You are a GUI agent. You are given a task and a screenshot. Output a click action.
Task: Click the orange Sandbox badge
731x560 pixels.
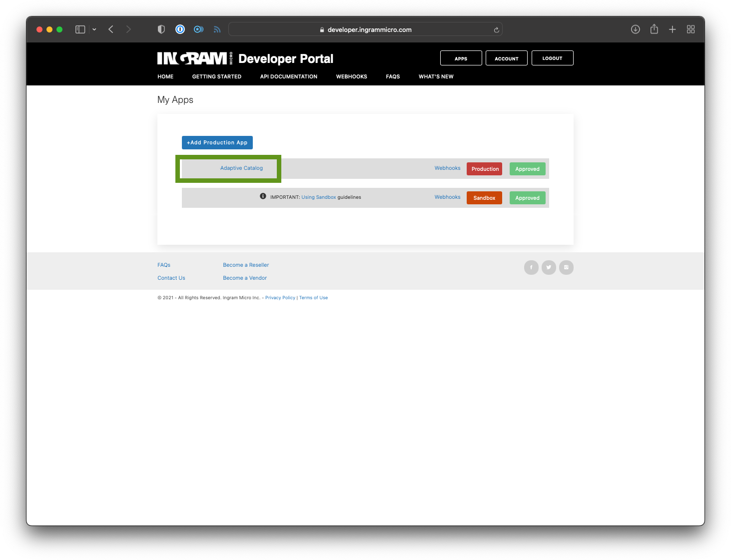(x=485, y=198)
